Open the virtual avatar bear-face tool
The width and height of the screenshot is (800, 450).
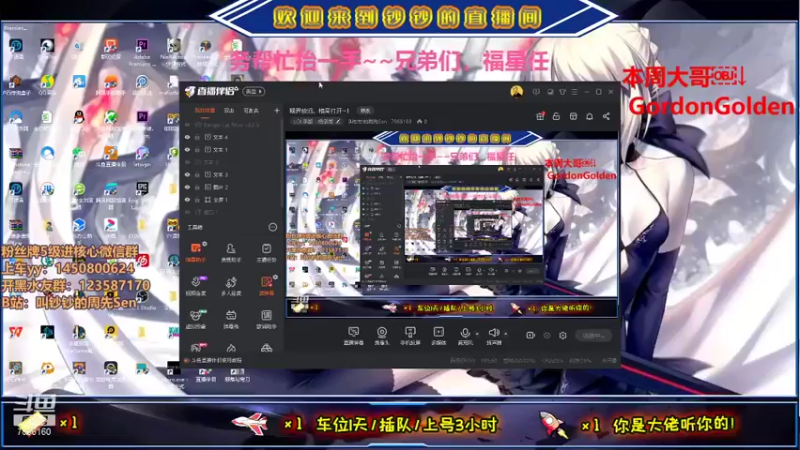point(195,319)
